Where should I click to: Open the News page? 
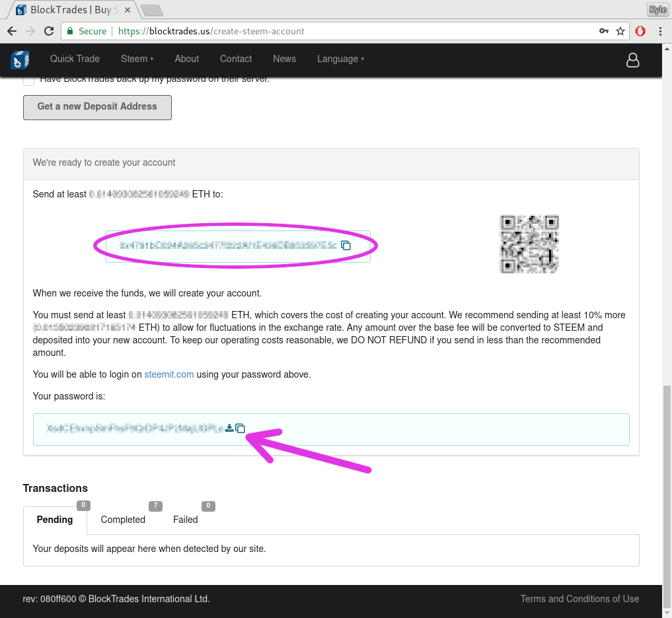(285, 59)
